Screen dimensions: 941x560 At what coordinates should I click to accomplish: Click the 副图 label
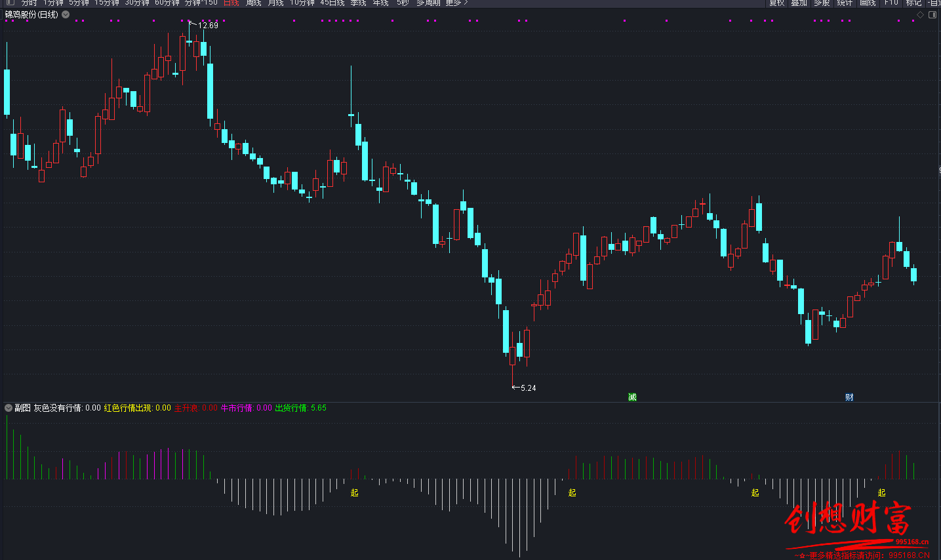coord(23,408)
